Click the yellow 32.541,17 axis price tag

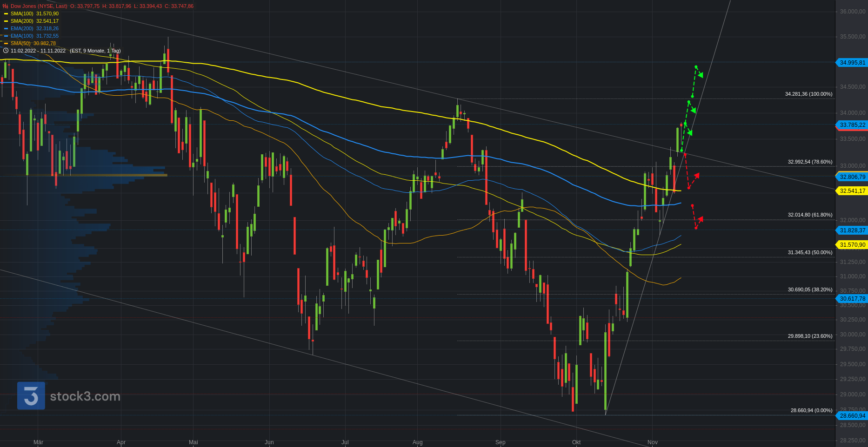pyautogui.click(x=852, y=191)
